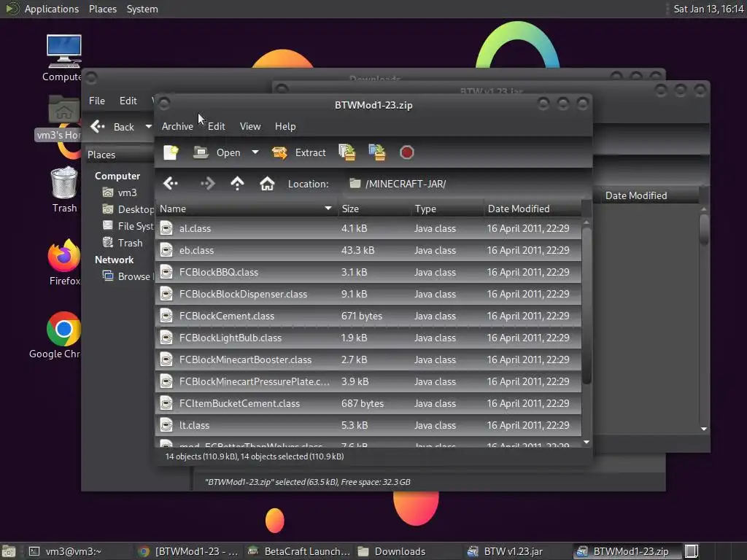Go forward using archive forward arrow
Viewport: 747px width, 560px height.
[x=208, y=183]
